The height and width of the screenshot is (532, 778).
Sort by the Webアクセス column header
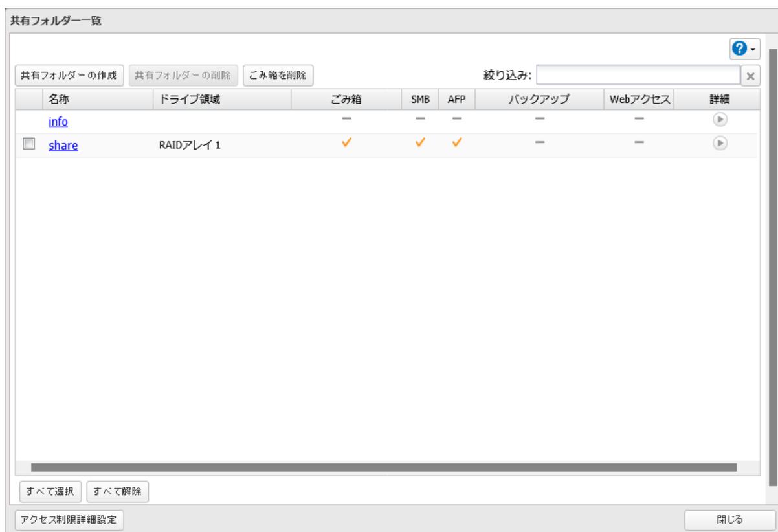pos(639,98)
